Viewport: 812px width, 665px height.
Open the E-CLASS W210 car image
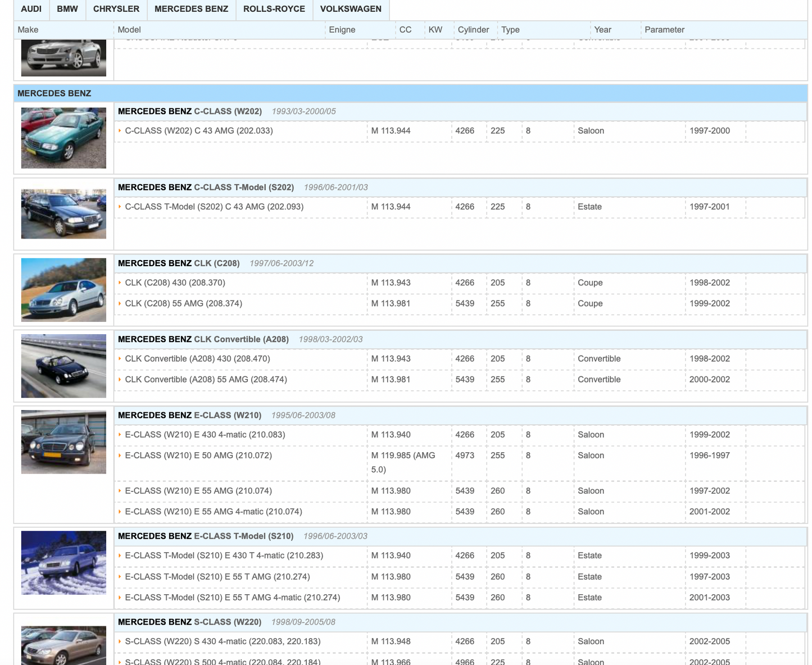point(63,441)
